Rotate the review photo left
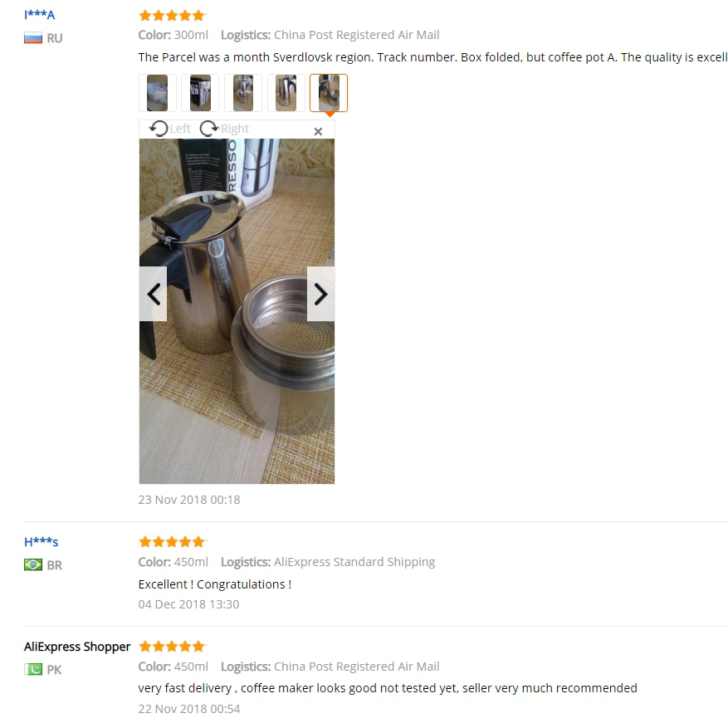 pyautogui.click(x=170, y=129)
